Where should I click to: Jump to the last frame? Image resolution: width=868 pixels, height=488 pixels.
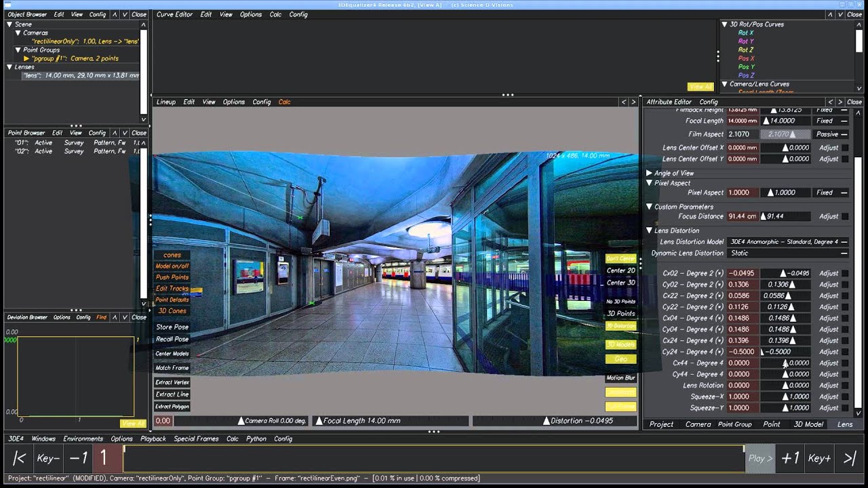point(850,458)
